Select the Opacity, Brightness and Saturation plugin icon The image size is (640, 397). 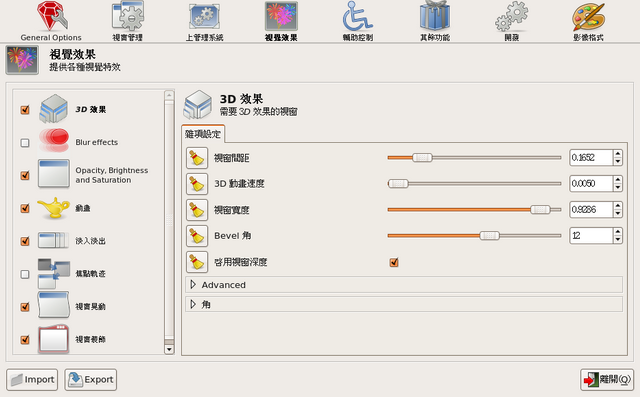(53, 174)
